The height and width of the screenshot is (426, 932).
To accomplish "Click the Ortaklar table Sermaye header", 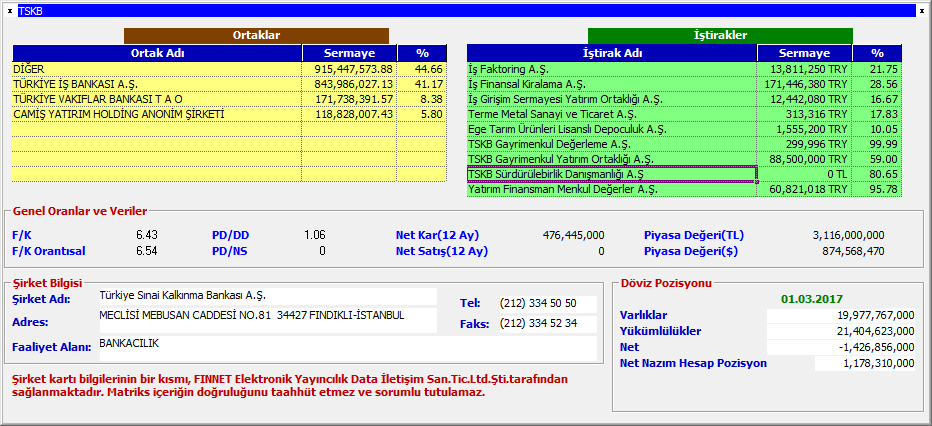I will [349, 53].
